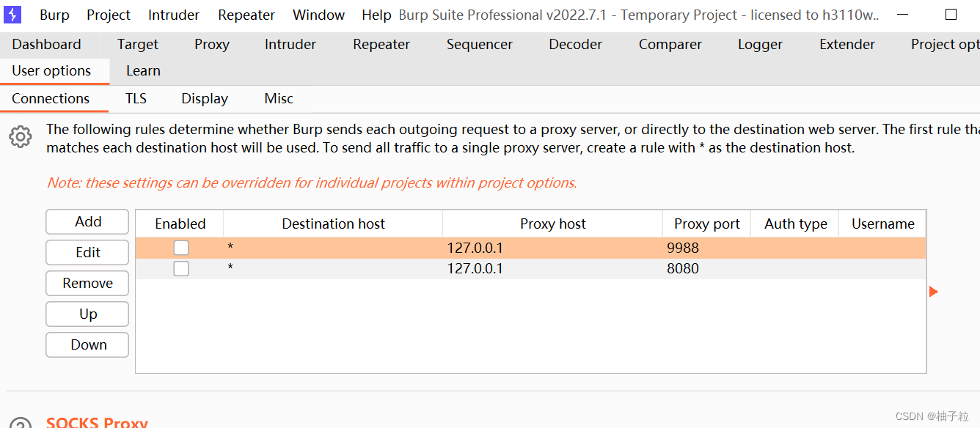Open the Learn tab
Screen dimensions: 980x428
[x=142, y=70]
